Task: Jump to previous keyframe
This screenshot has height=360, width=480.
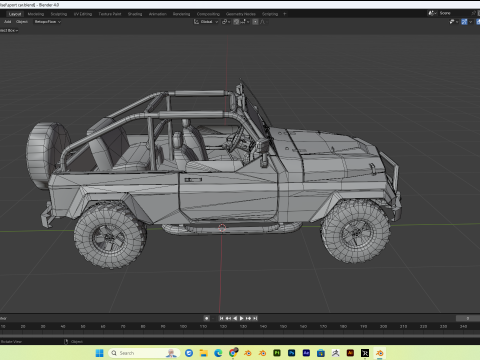Action: point(228,318)
